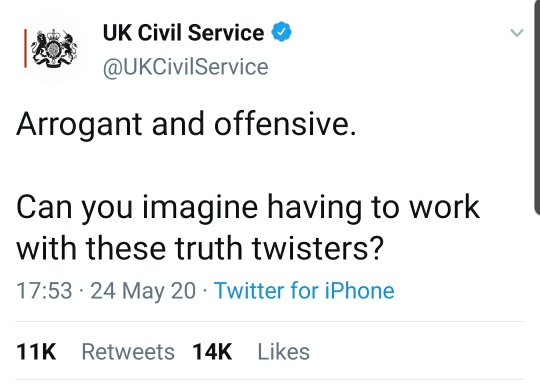Click the 24 May 20 date
This screenshot has width=540, height=392.
(143, 290)
